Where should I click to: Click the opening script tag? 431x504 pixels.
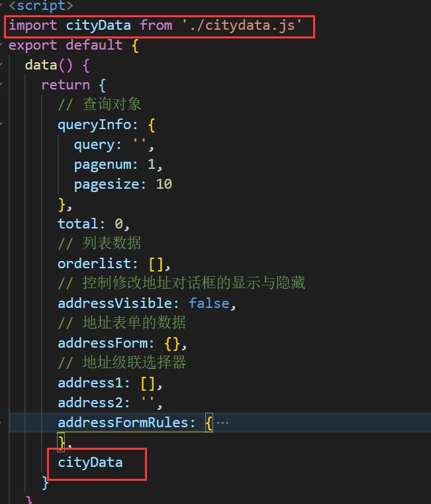point(41,6)
